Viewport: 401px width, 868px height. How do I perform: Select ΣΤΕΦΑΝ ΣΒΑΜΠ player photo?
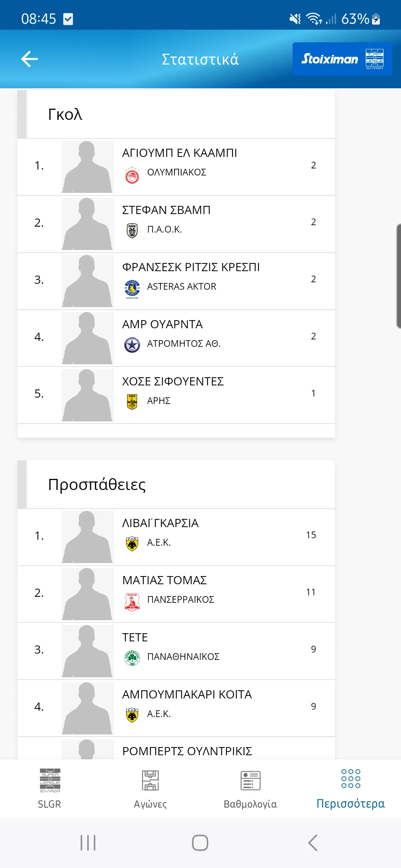(88, 224)
